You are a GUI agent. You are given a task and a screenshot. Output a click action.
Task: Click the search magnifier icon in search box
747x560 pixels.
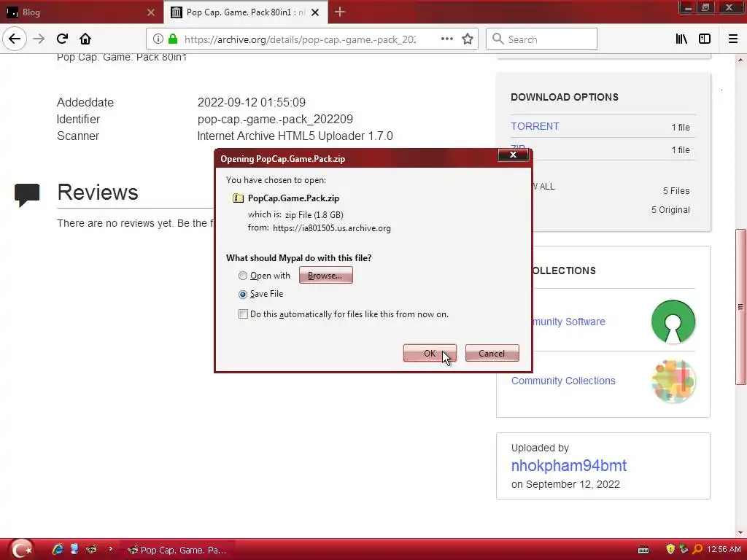[498, 39]
